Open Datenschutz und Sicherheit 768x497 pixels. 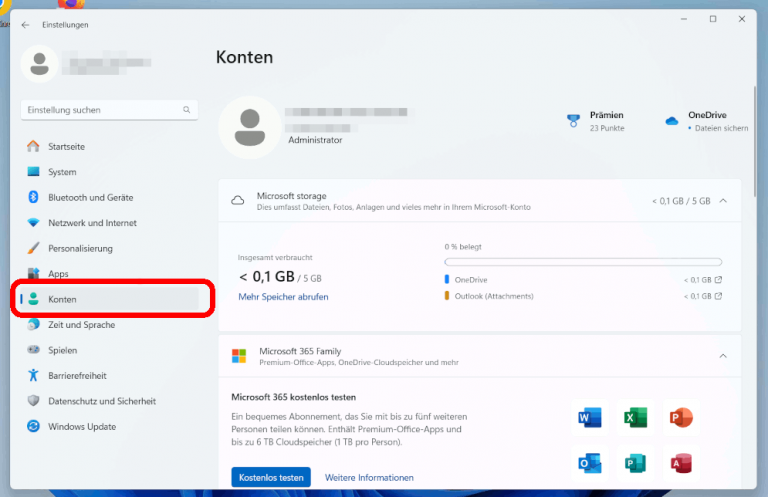[109, 401]
